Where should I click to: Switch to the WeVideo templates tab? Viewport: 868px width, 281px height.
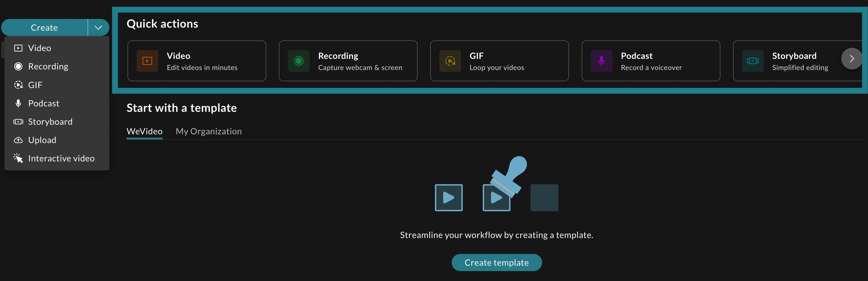[144, 131]
